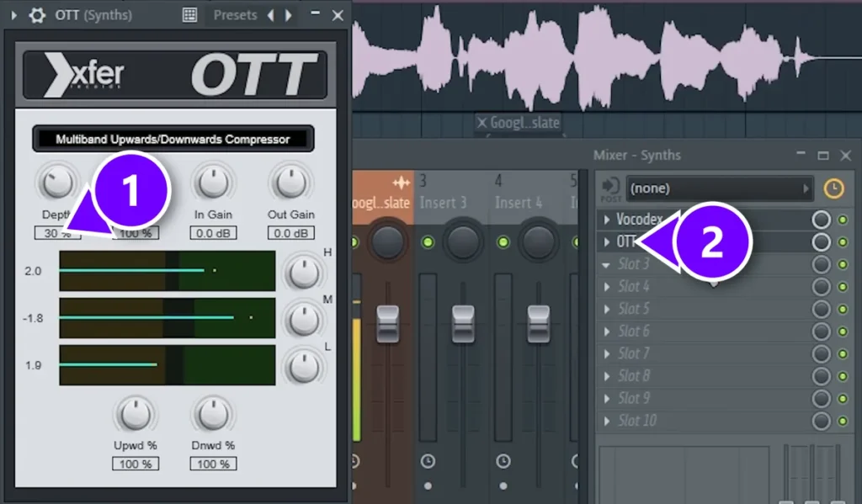Expand the Slot 7 menu arrow
862x504 pixels.
607,354
